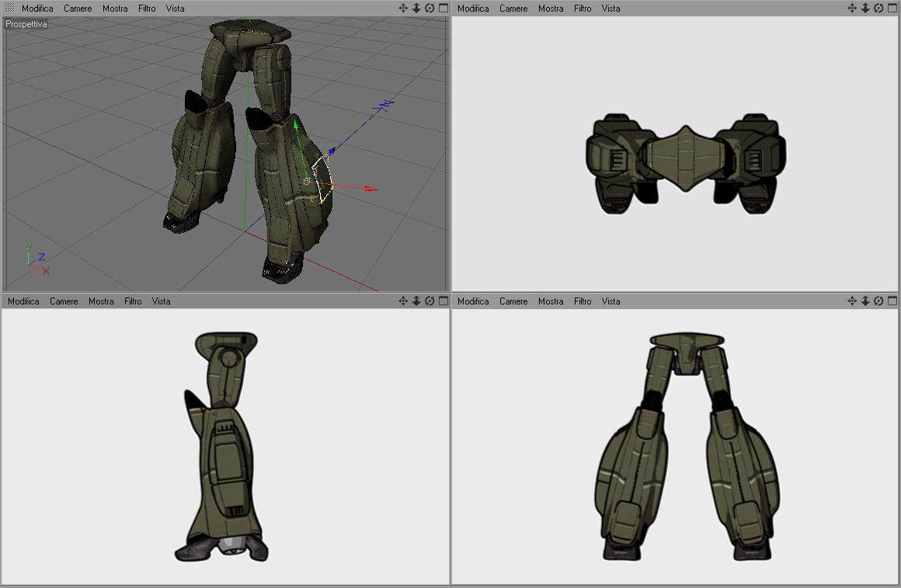Click the grip handle icon of Prospettiva viewport
901x588 pixels.
pyautogui.click(x=9, y=8)
